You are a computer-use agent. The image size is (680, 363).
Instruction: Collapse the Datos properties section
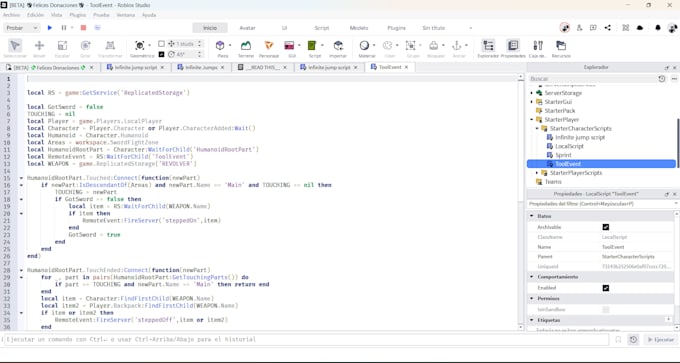532,216
